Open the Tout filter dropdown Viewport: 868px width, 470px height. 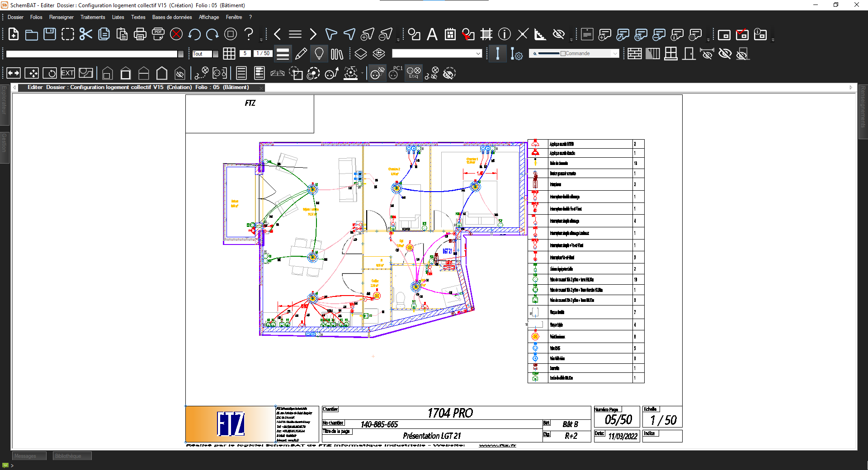coord(216,54)
